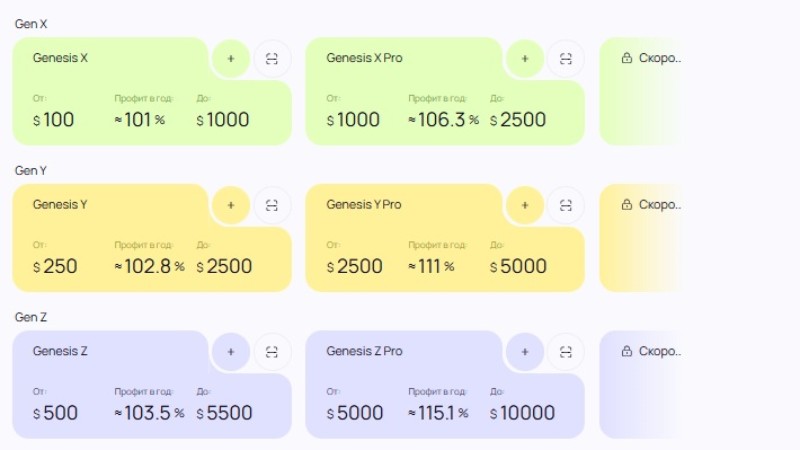Select the Genesis Y plan title

60,205
